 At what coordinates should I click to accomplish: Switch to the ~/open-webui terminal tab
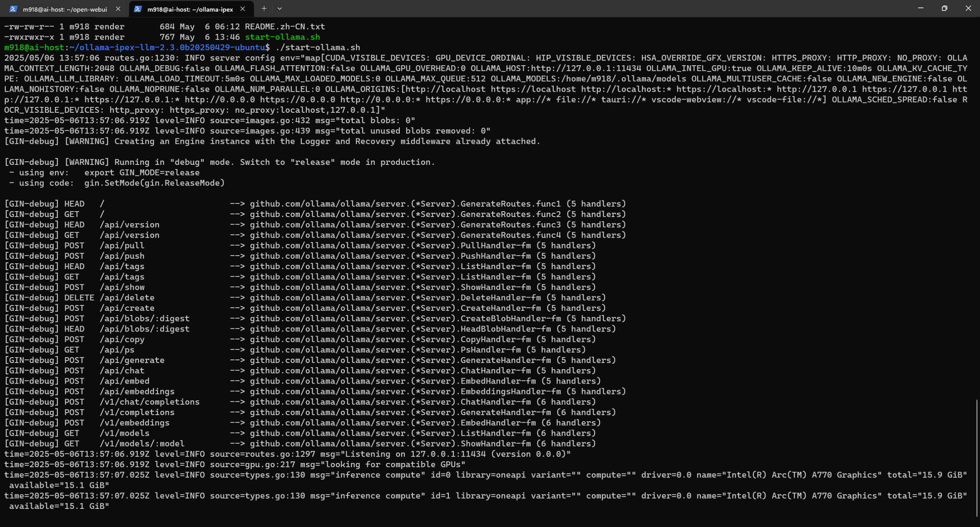click(x=65, y=9)
